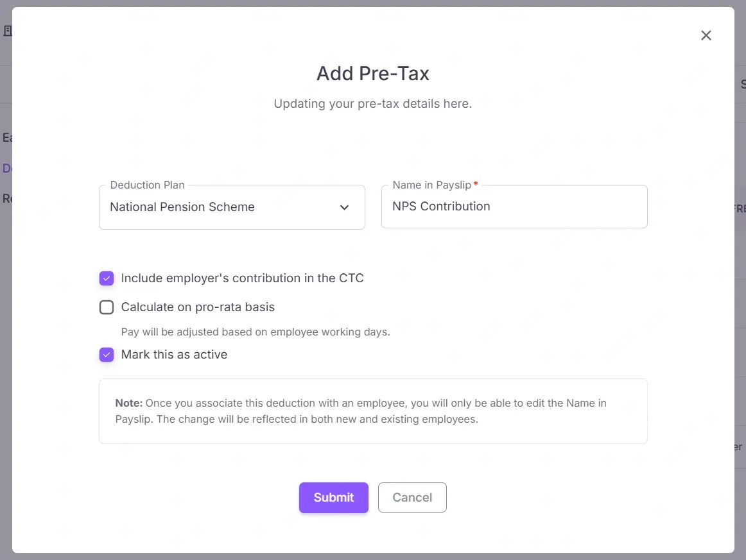Toggle the pro-rata calculation checkbox

[107, 307]
